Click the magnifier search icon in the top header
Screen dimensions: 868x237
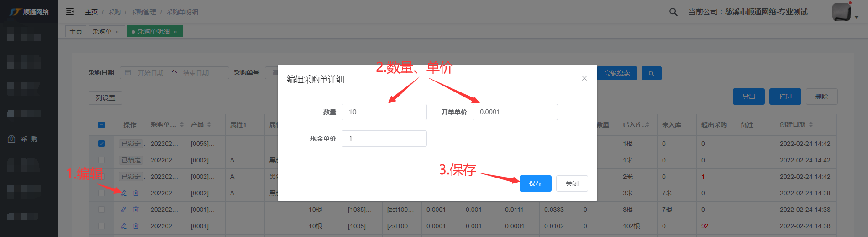[673, 12]
